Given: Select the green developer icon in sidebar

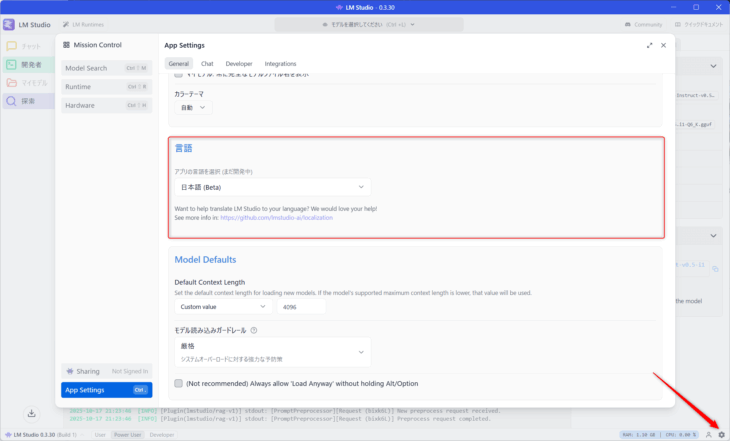Looking at the screenshot, I should pyautogui.click(x=11, y=64).
